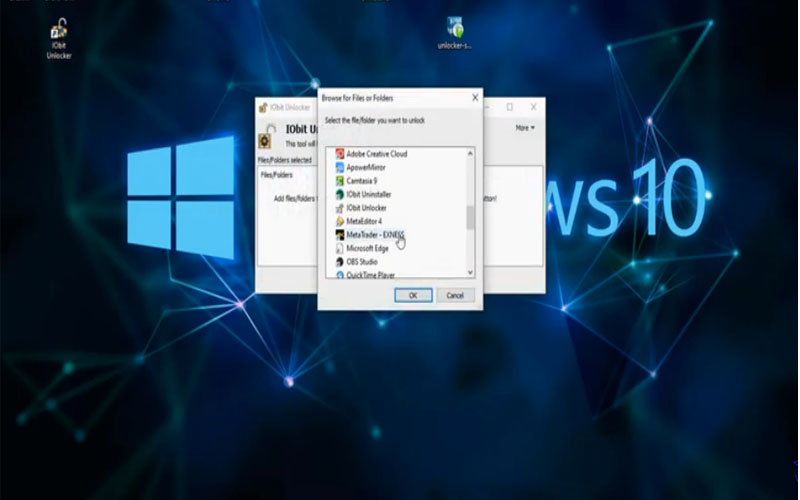The height and width of the screenshot is (500, 800).
Task: Click the Camtasia 9 icon
Action: [340, 181]
